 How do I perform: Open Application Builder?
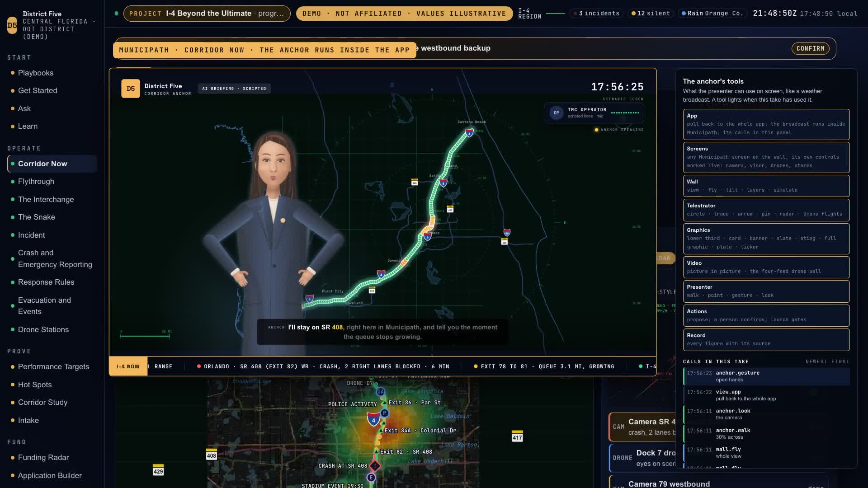tap(50, 475)
